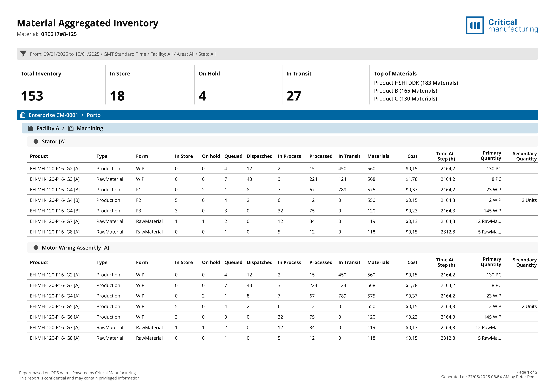This screenshot has width=555, height=392.
Task: Click the Facility A factory icon
Action: pyautogui.click(x=30, y=128)
